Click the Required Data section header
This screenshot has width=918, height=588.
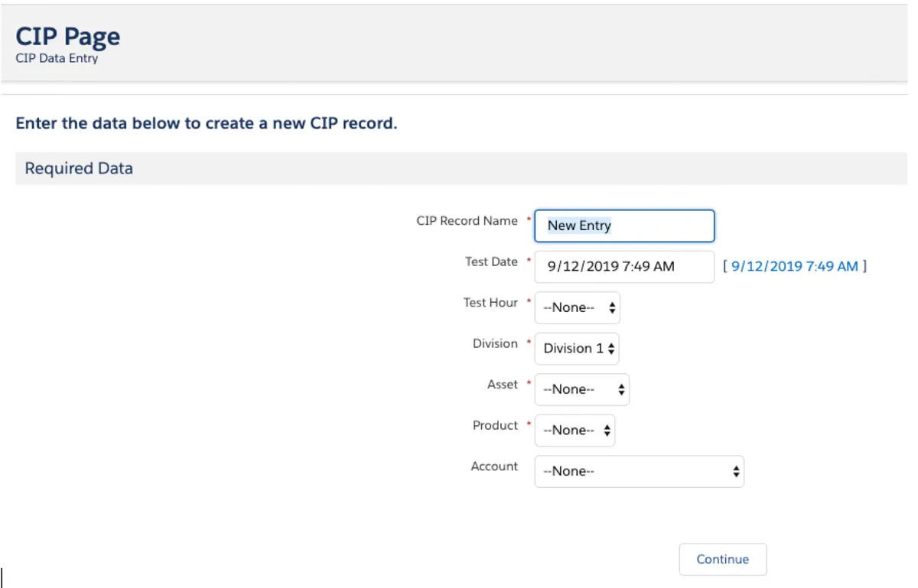coord(461,168)
